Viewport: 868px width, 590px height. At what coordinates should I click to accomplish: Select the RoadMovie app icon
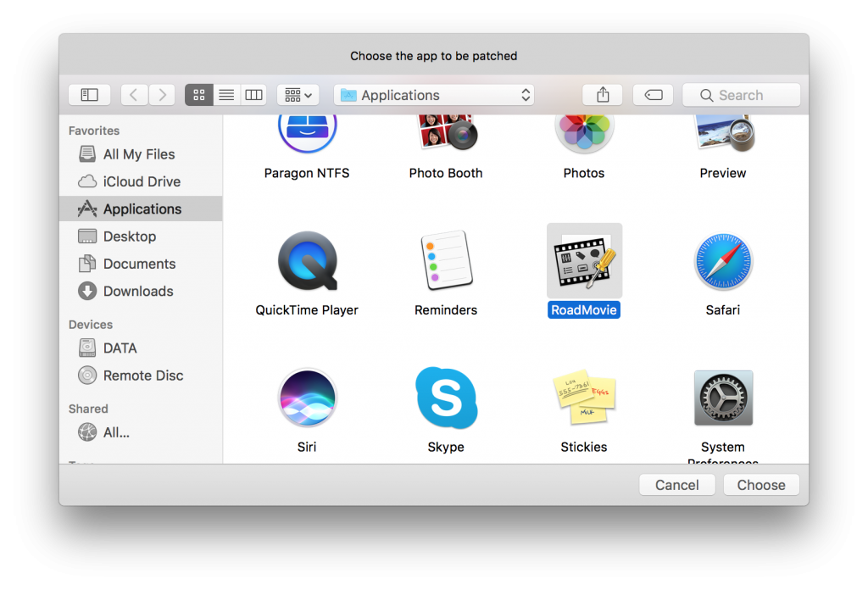(584, 262)
